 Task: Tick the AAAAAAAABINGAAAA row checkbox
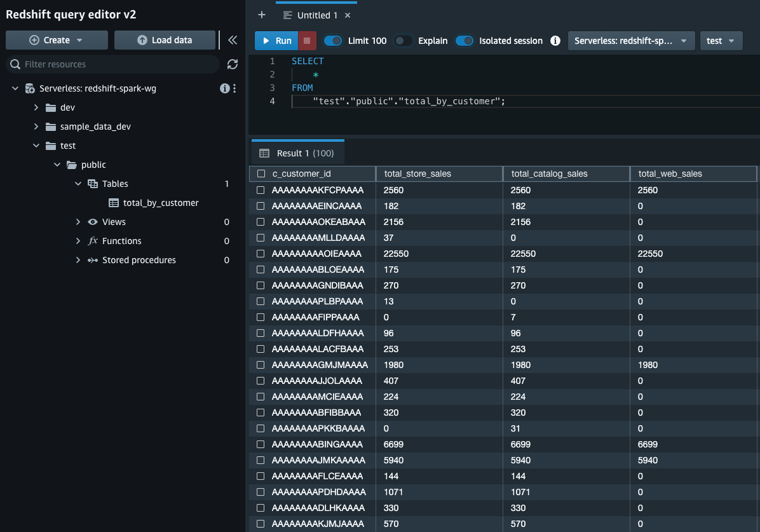point(261,444)
